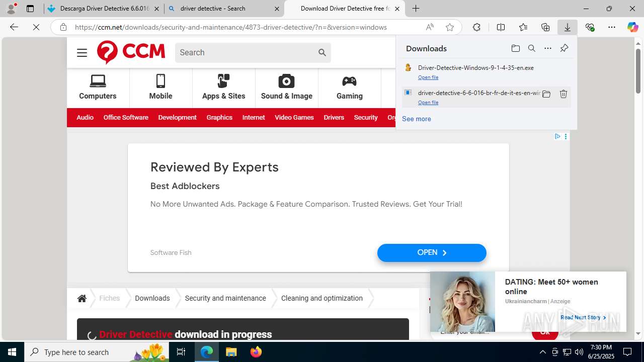This screenshot has width=644, height=362.
Task: Delete the driver-detective-6-6-016 download
Action: coord(563,94)
